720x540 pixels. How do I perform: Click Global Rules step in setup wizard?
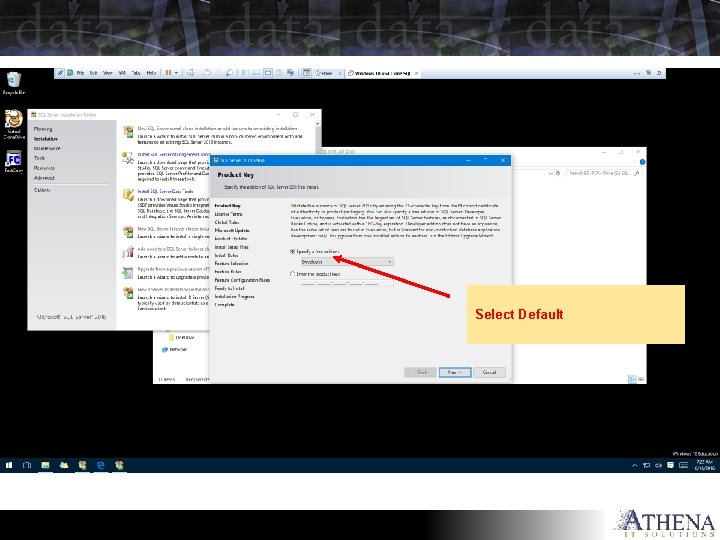pos(227,222)
